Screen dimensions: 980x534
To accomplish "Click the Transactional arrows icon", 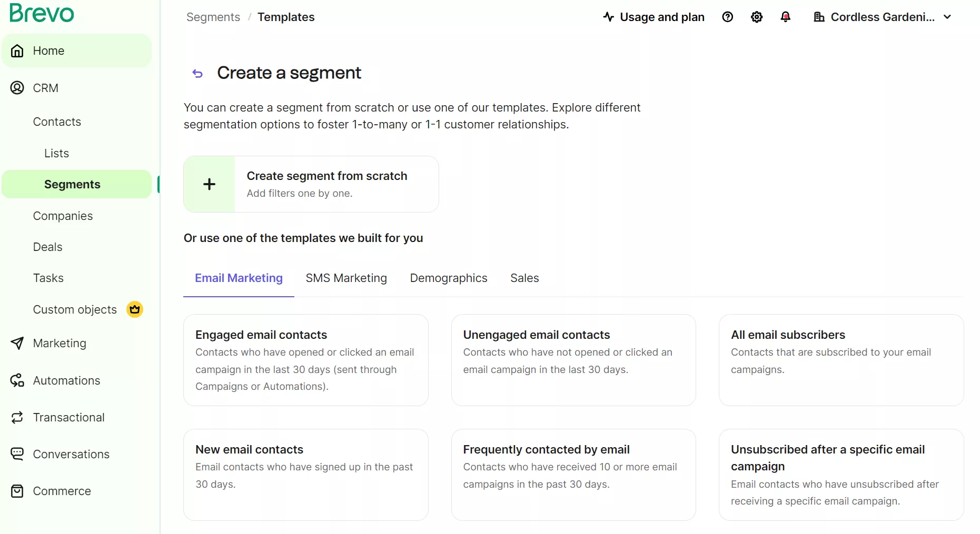I will pyautogui.click(x=16, y=417).
